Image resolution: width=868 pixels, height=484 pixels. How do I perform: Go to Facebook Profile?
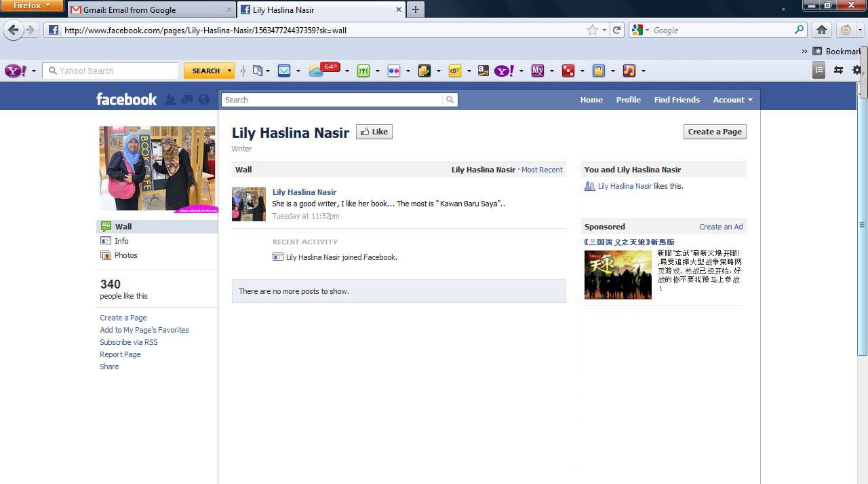click(629, 100)
